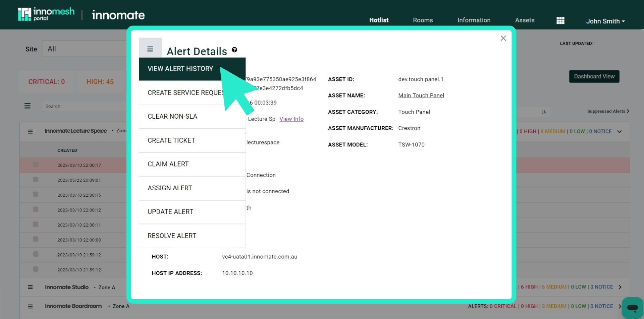This screenshot has height=319, width=644.
Task: Check the alert created 2023/05/22 20:09:01
Action: [35, 179]
